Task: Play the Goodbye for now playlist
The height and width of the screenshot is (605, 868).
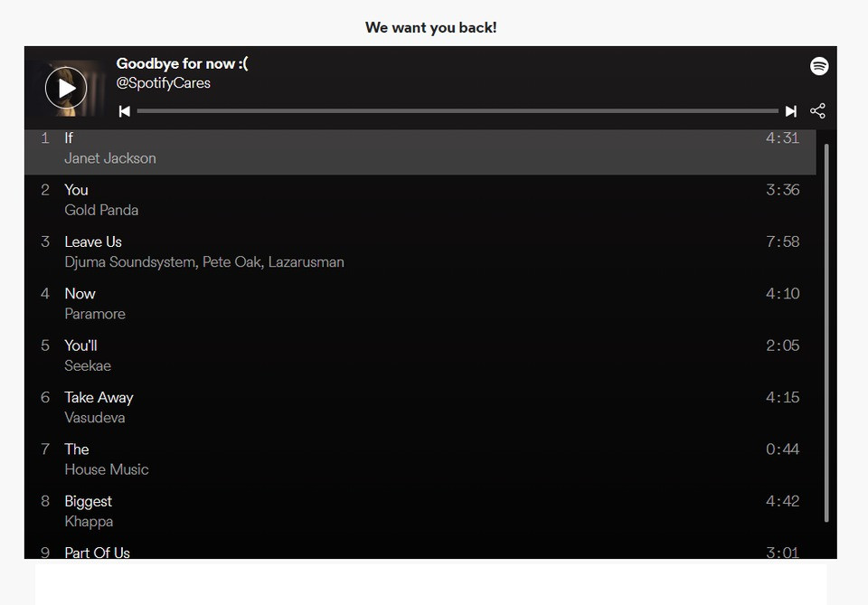Action: pos(66,88)
